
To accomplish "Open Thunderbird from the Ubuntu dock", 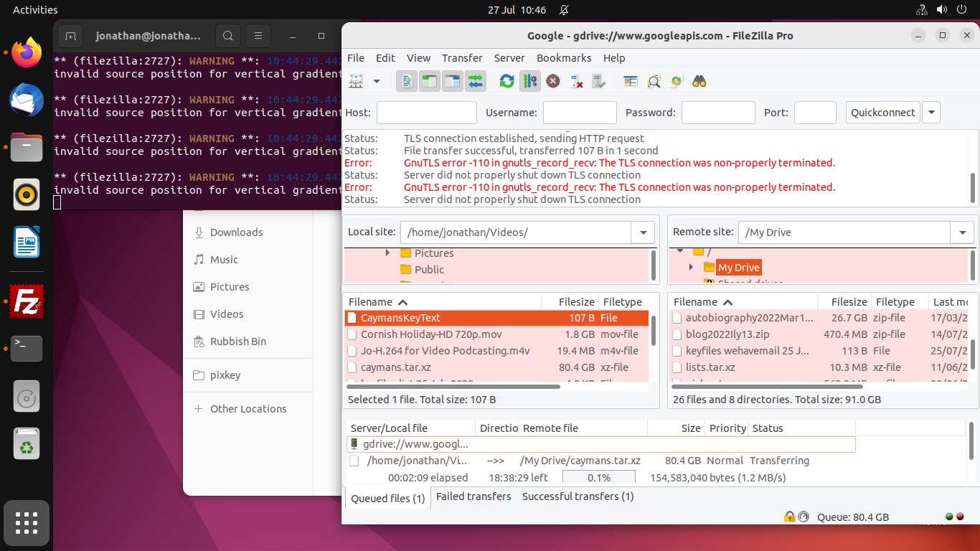I will 27,100.
